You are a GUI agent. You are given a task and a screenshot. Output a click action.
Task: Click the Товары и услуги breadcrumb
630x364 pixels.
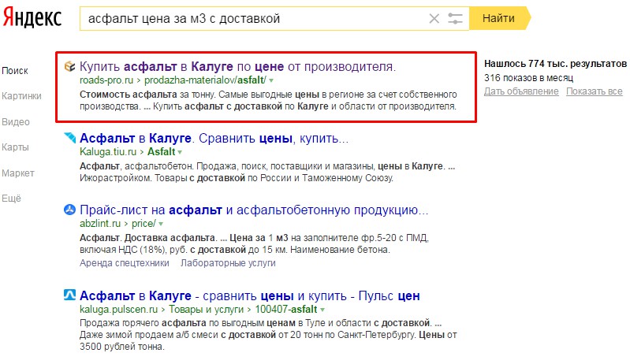tap(206, 309)
